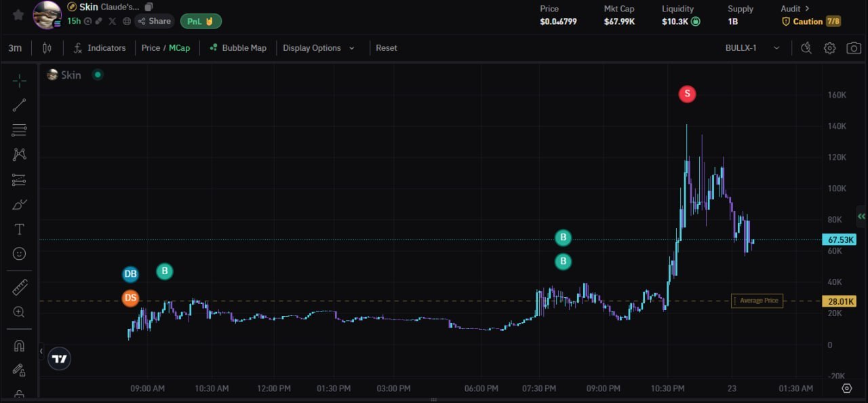
Task: Open the Indicators menu
Action: click(100, 48)
